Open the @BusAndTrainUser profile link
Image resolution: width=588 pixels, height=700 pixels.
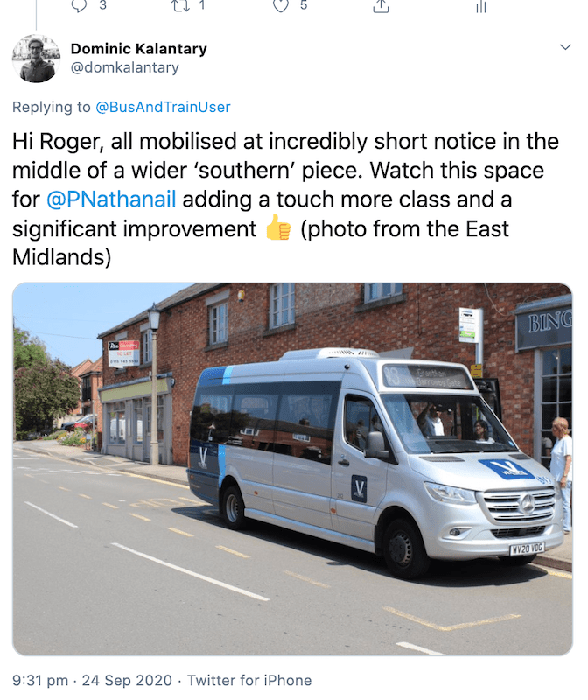(x=163, y=107)
